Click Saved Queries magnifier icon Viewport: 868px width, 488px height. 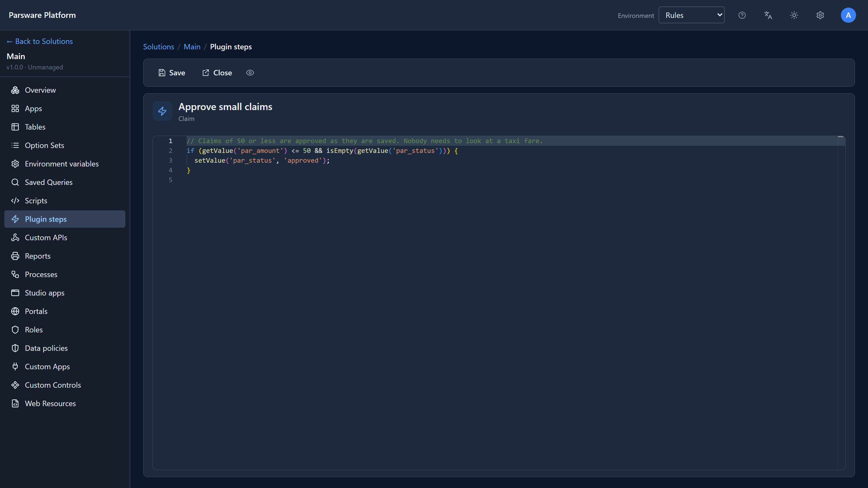[15, 182]
